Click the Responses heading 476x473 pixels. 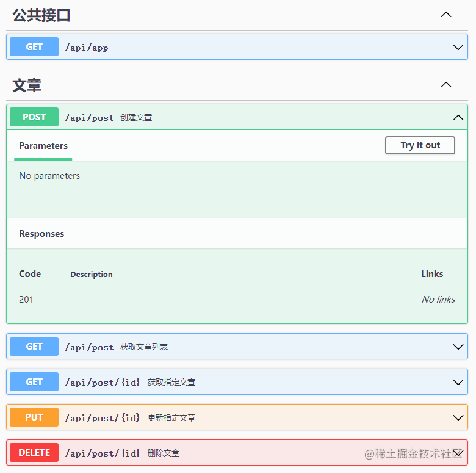tap(41, 234)
